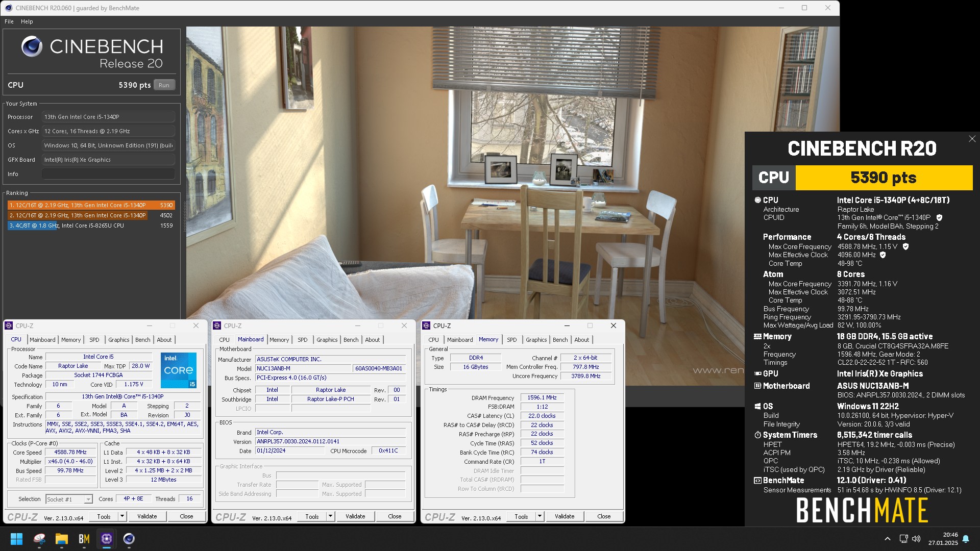Open notifications bell icon

pyautogui.click(x=966, y=539)
